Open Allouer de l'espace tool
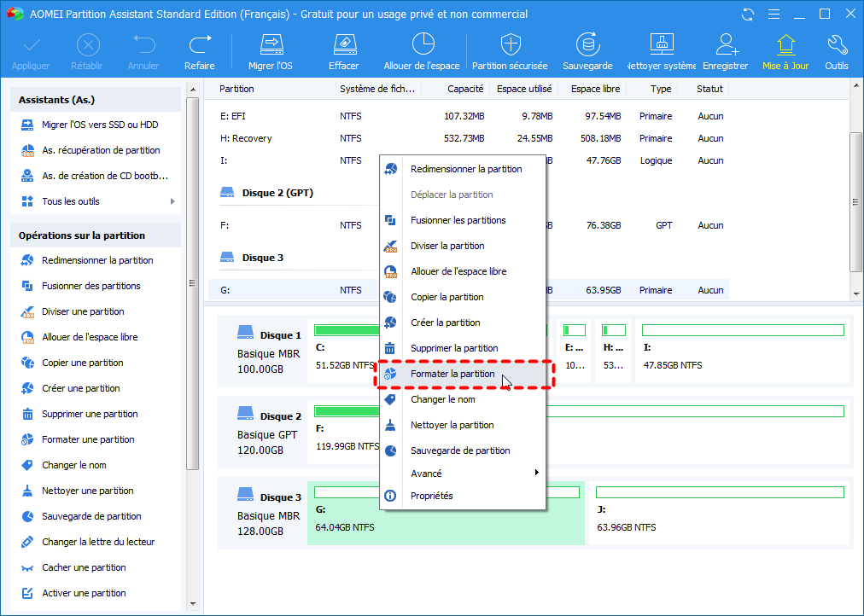The height and width of the screenshot is (616, 864). [x=422, y=53]
